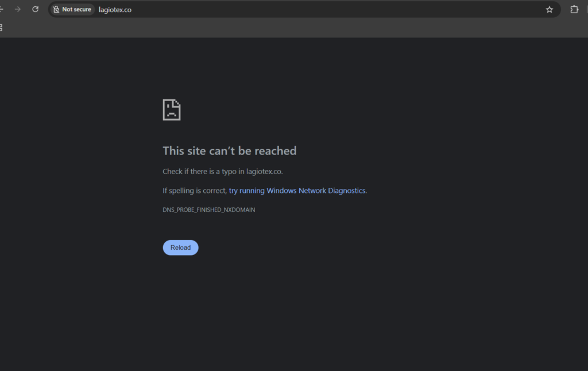Click the empty area of the address bar

click(338, 10)
